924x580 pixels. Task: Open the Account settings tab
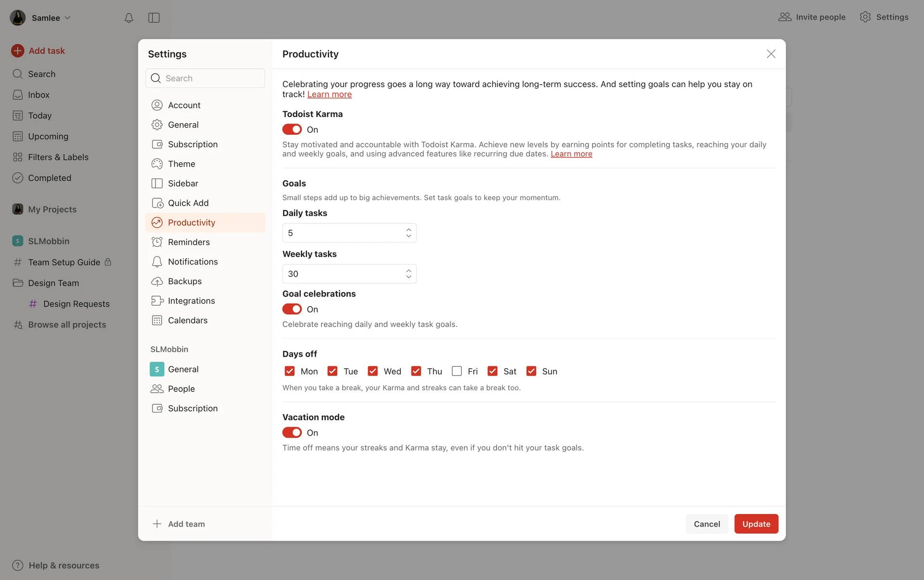pyautogui.click(x=184, y=105)
